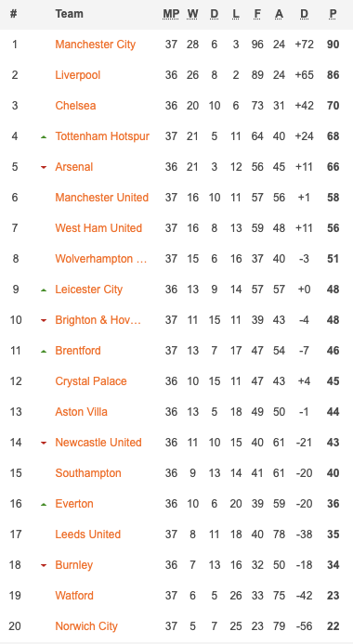Click the P points column header
Screen dimensions: 353x644
tap(333, 14)
